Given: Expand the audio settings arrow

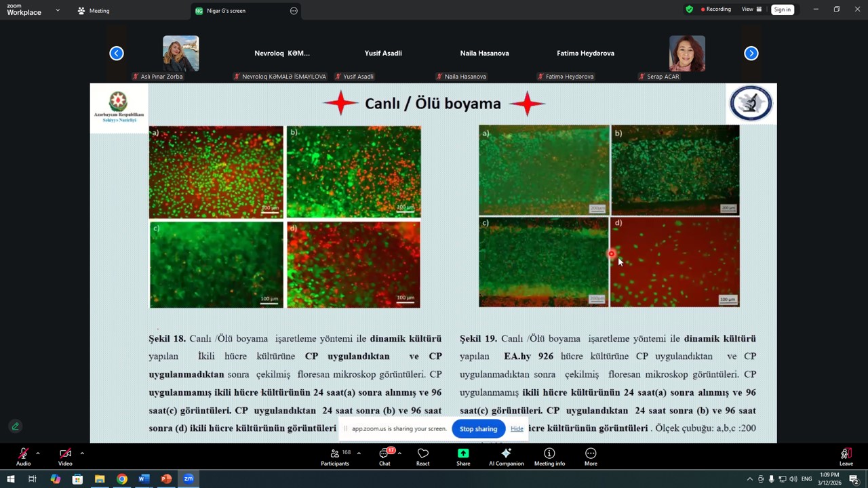Looking at the screenshot, I should 38,453.
